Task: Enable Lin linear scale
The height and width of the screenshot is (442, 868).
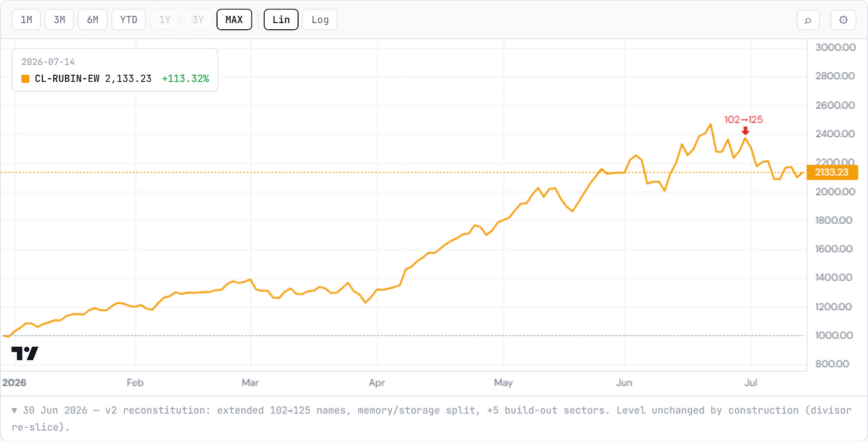Action: coord(281,20)
